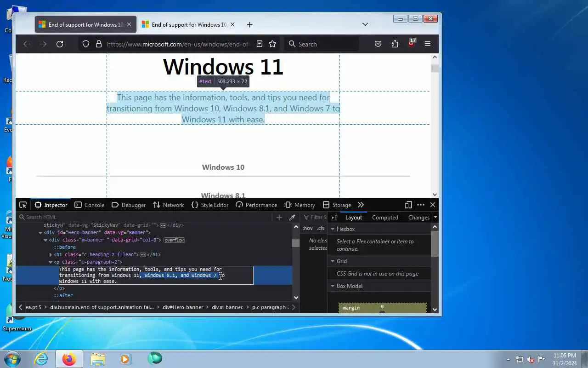Collapse the p c-paragraph-2 node
Image resolution: width=588 pixels, height=368 pixels.
coord(51,262)
